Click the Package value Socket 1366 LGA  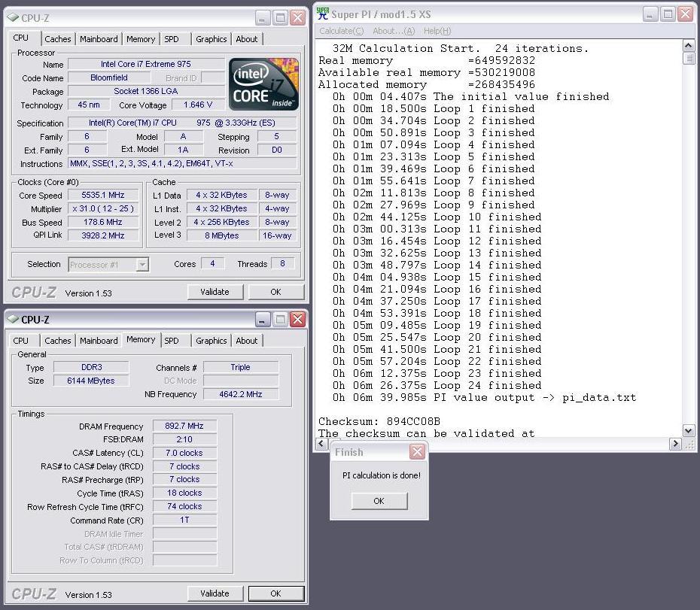click(146, 91)
